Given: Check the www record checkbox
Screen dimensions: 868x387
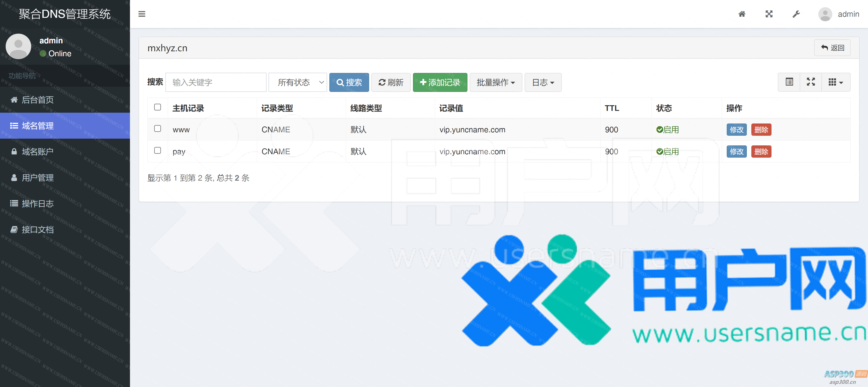Looking at the screenshot, I should point(157,128).
